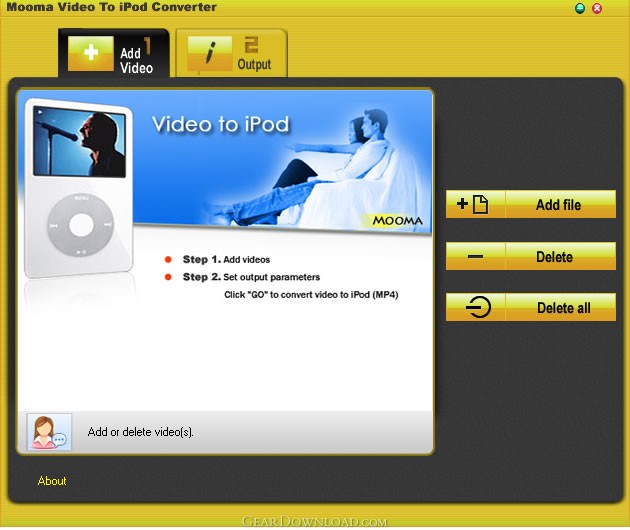Click the Add file button

click(x=531, y=204)
